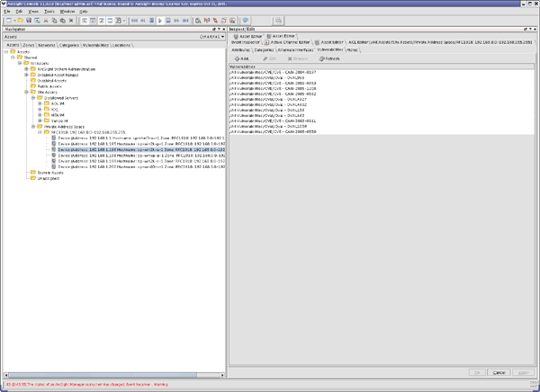This screenshot has height=392, width=540.
Task: Click the Disabled Assets folder icon
Action: coord(31,80)
